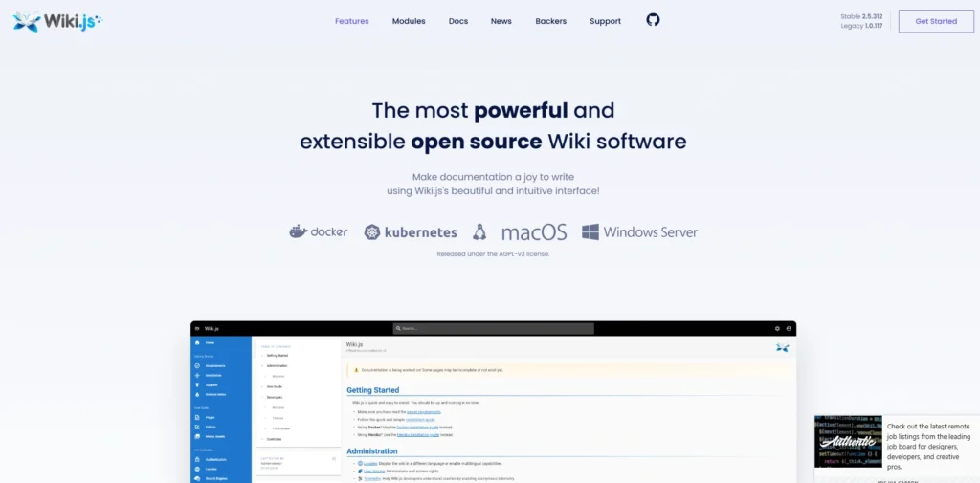Viewport: 980px width, 483px height.
Task: Click the butterfly logo on the demo page
Action: 783,347
